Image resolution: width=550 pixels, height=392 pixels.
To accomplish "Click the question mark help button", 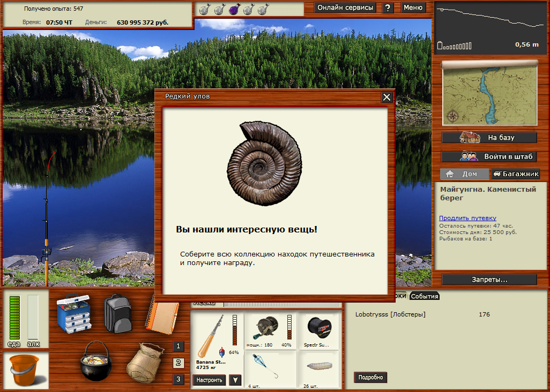I will pos(388,7).
